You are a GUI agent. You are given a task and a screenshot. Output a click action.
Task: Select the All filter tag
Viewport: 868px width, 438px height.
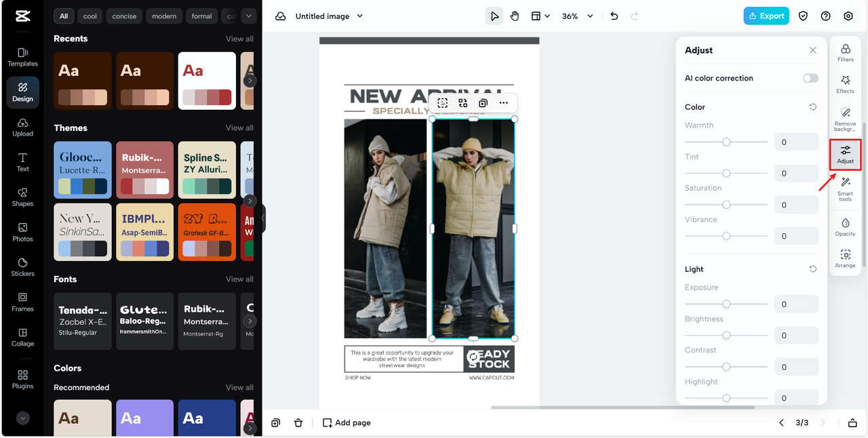[64, 16]
